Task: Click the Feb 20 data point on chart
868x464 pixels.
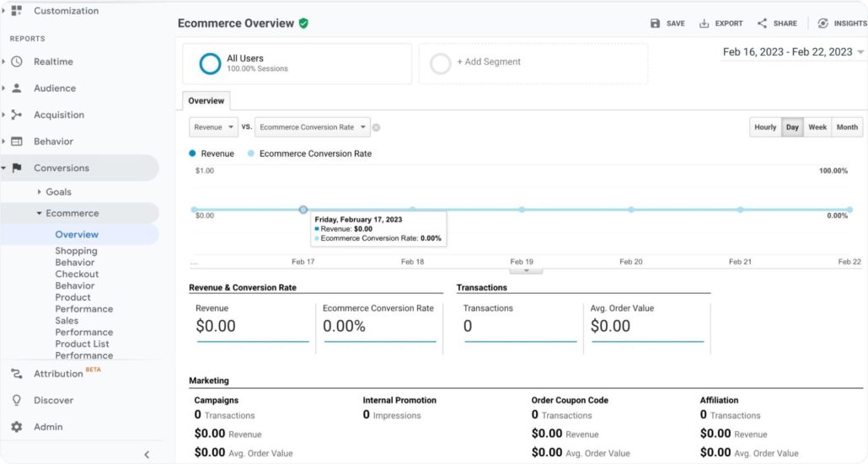Action: click(630, 210)
